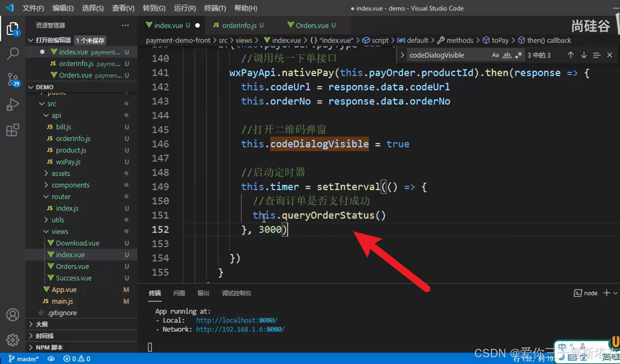Open the 转到(G) menu
Viewport: 620px width, 364px height.
point(154,8)
